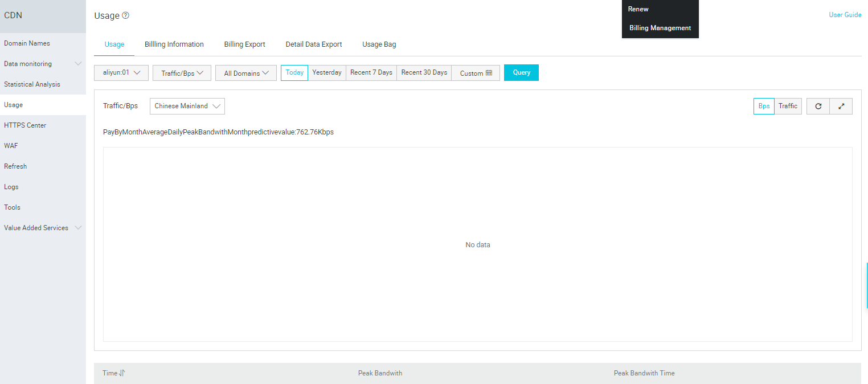Switch to the Billing Export tab

click(245, 44)
